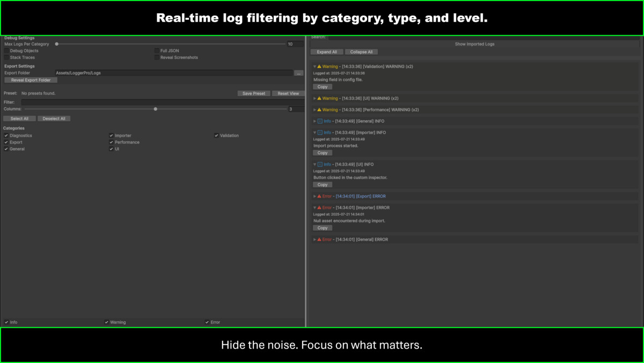The height and width of the screenshot is (363, 644).
Task: Uncheck the Diagnostics category
Action: tap(6, 135)
